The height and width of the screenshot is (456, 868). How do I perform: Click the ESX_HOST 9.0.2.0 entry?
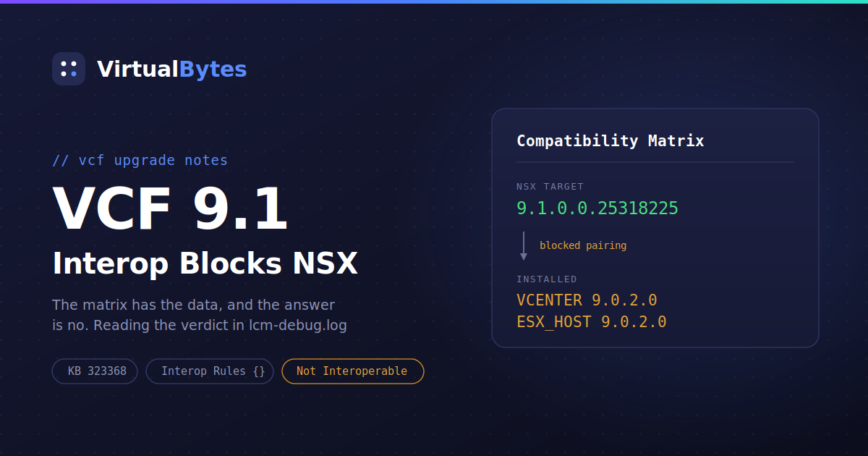tap(592, 321)
